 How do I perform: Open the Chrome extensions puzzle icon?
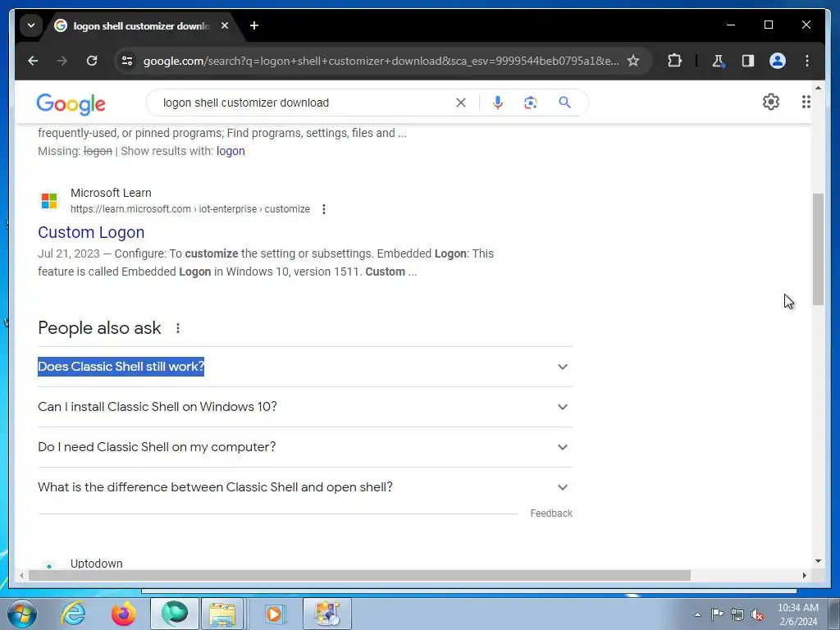(674, 61)
